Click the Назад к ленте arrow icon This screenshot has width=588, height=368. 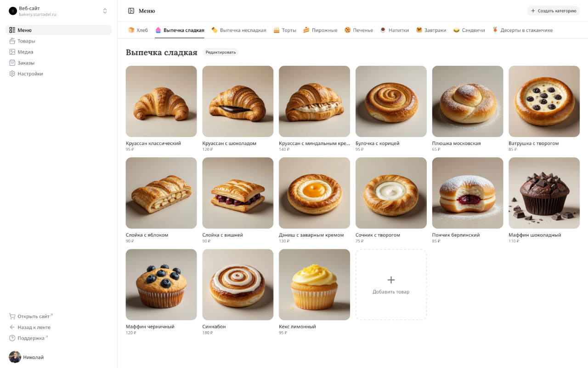(12, 327)
